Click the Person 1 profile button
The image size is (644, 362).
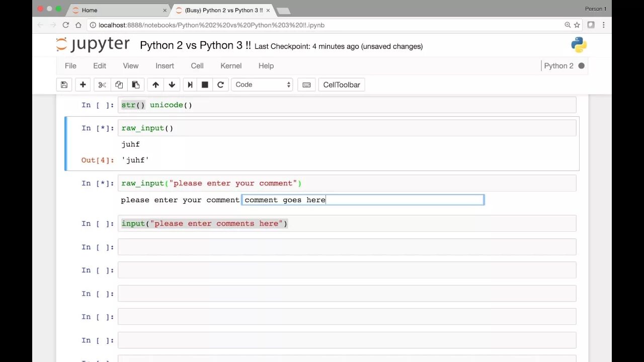pos(596,9)
